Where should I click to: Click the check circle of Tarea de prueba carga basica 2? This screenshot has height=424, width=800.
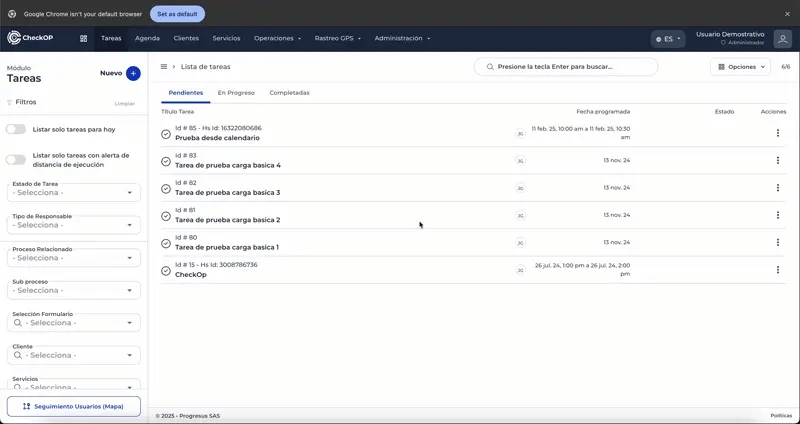166,216
